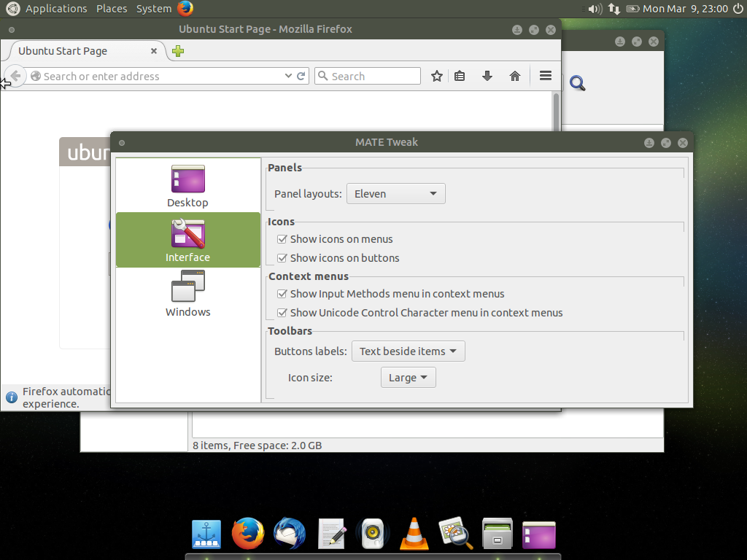747x560 pixels.
Task: Toggle Show icons on menus checkbox
Action: point(282,239)
